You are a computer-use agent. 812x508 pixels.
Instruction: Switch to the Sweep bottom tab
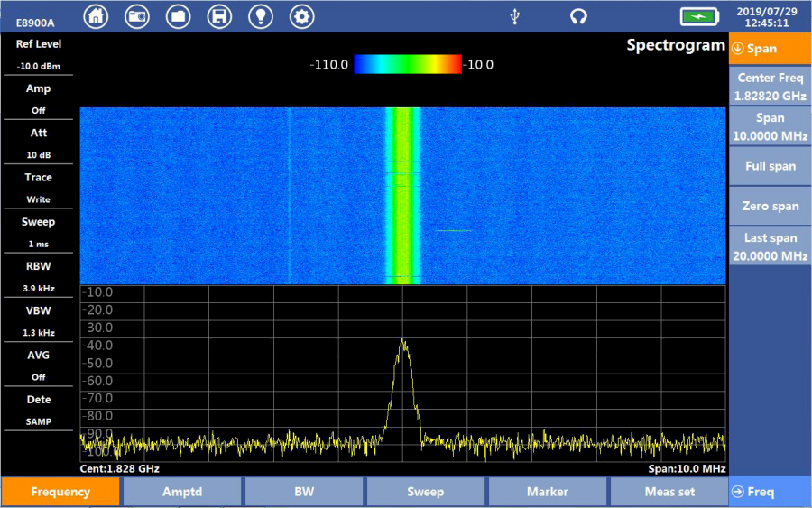(x=426, y=492)
